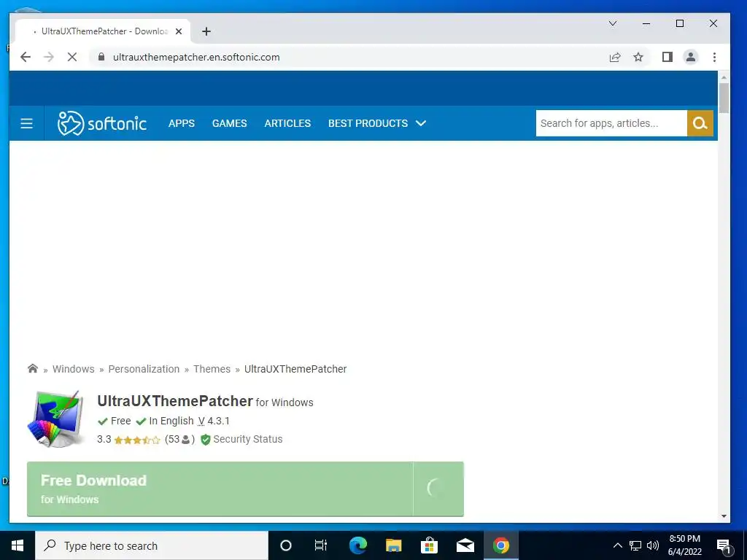Click Chrome icon on taskbar
Image resolution: width=747 pixels, height=560 pixels.
coord(500,545)
